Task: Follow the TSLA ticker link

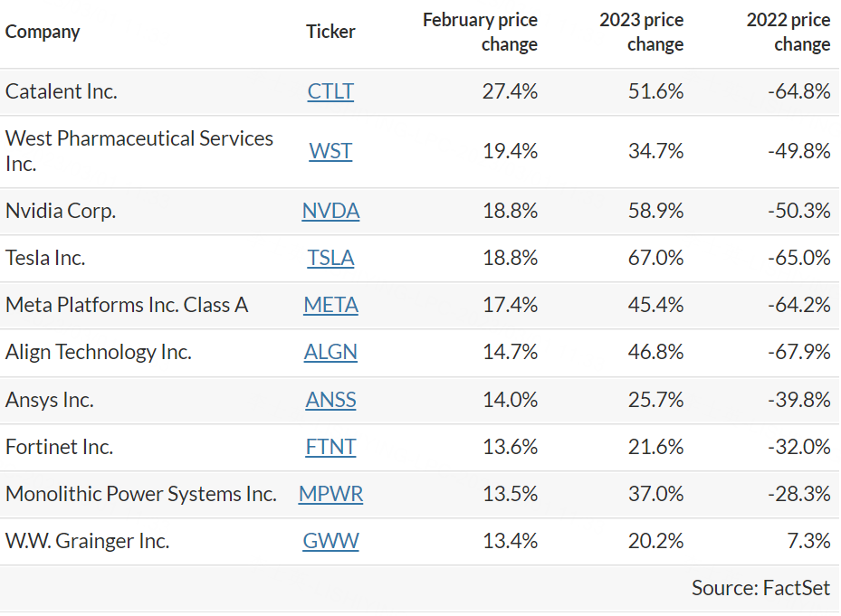Action: click(330, 258)
